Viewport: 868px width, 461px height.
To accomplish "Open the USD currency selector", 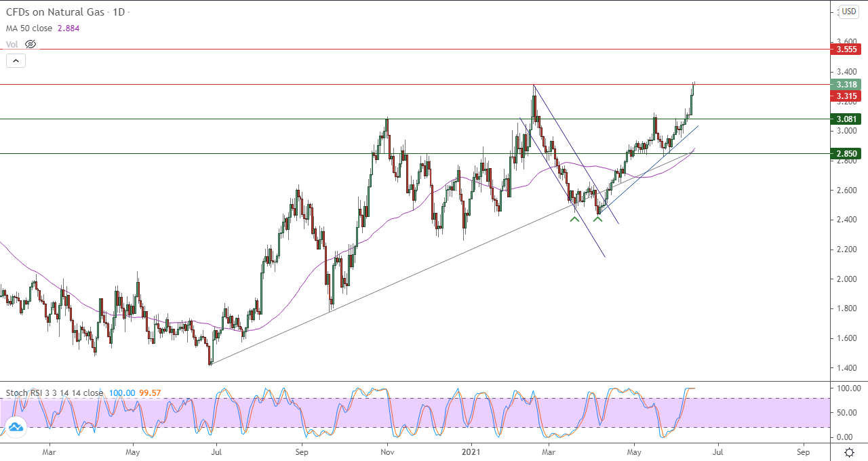I will coord(848,12).
